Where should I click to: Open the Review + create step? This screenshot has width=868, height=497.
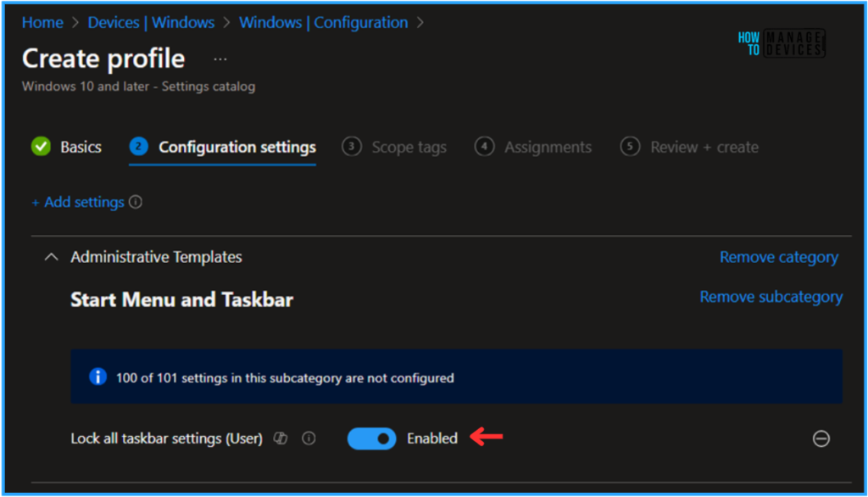click(x=689, y=147)
